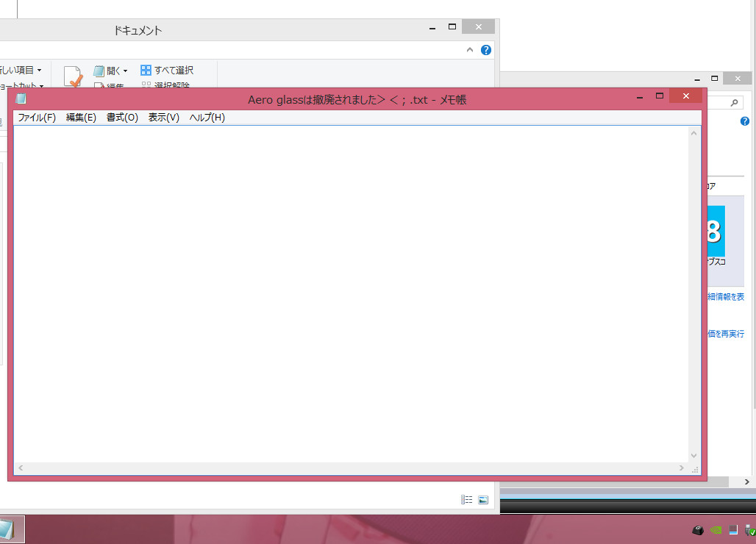This screenshot has height=544, width=756.
Task: Click すべて選択 in the ドキュメント Explorer ribbon
Action: point(167,71)
